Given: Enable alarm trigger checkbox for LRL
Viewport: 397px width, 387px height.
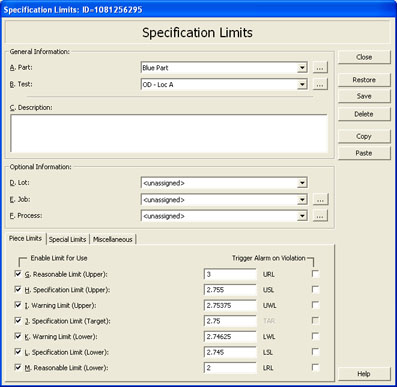Looking at the screenshot, I should 315,367.
